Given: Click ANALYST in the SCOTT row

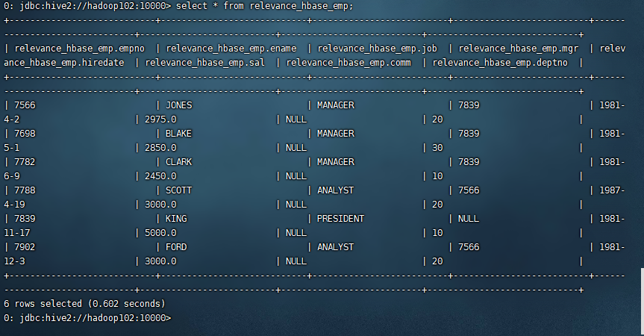Looking at the screenshot, I should point(336,190).
